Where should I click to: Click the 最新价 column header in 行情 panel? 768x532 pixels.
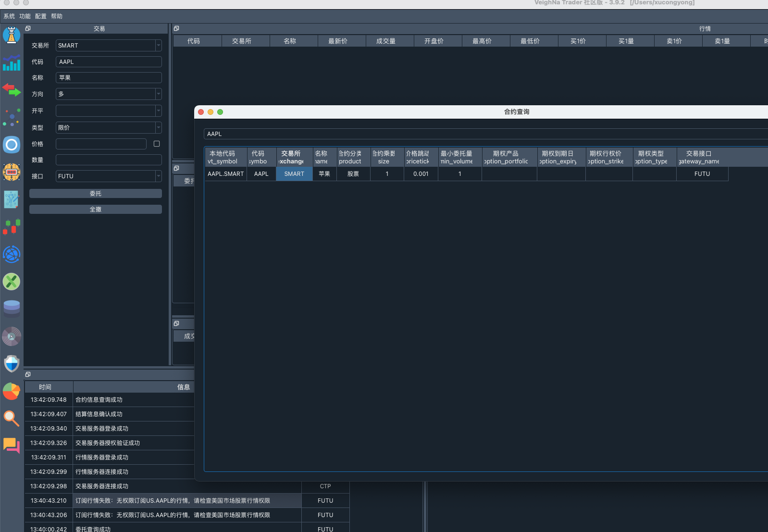point(342,41)
